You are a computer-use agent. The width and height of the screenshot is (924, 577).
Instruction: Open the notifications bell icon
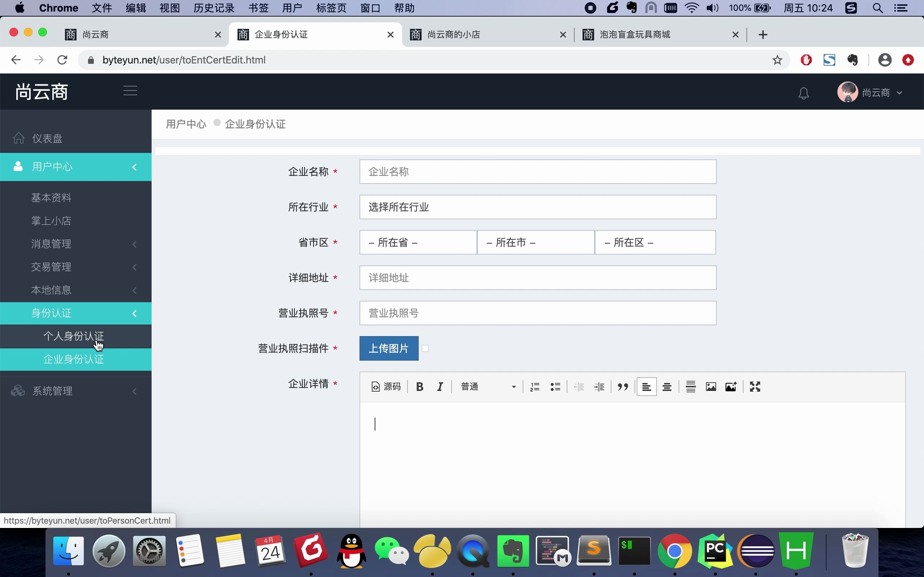(x=803, y=92)
